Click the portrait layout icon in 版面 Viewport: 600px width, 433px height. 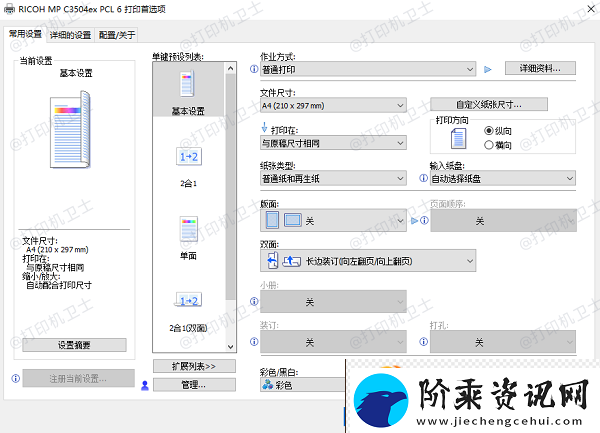[x=272, y=220]
